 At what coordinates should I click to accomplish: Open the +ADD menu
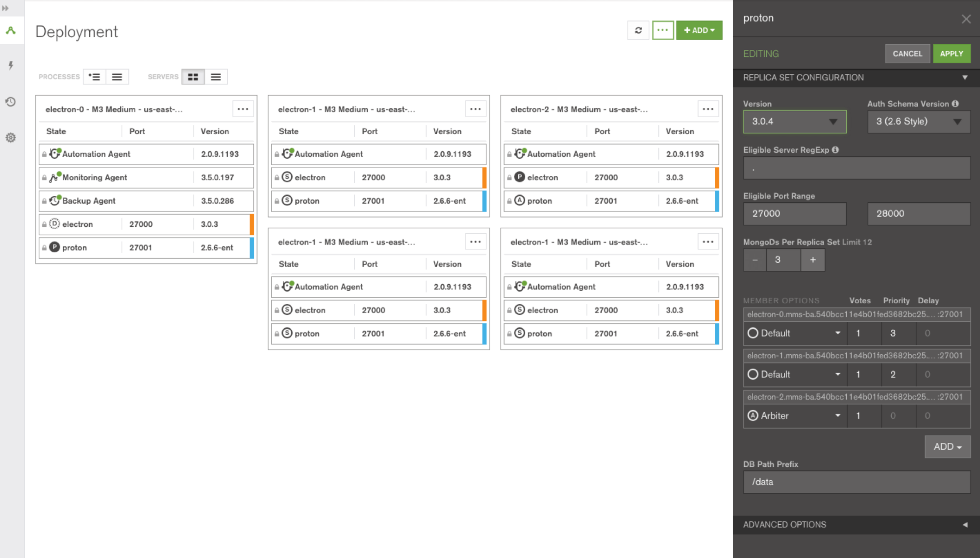(699, 30)
